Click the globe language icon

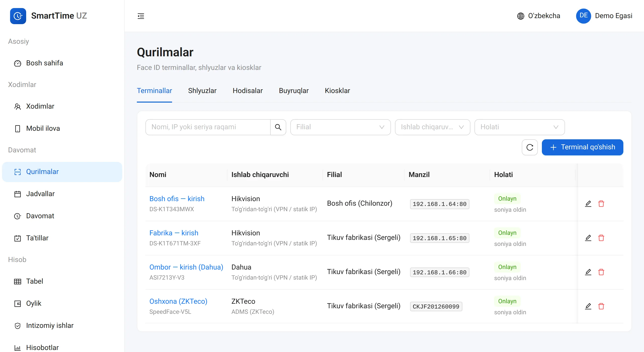pos(520,16)
